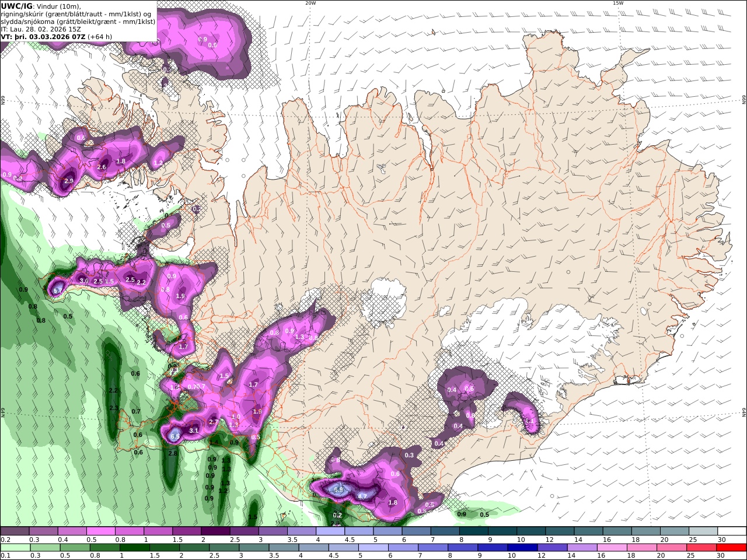
Task: Click the 4.7 snowfall value on south coast
Action: click(x=362, y=496)
